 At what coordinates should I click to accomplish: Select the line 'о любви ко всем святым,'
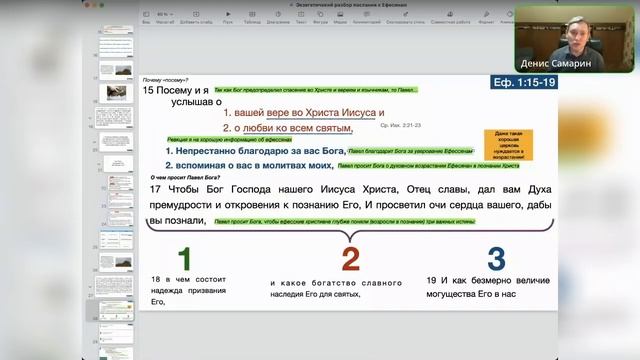[x=288, y=128]
